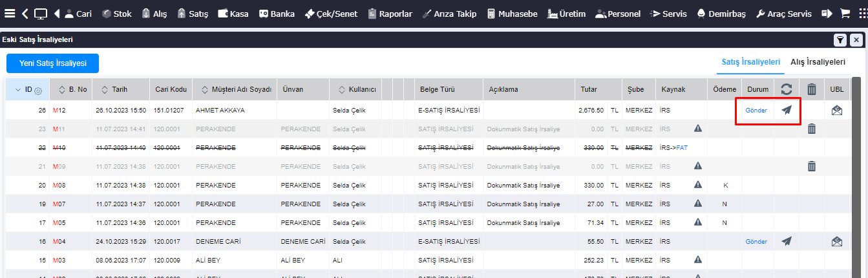Open UBL envelope icon for row M12
Image resolution: width=868 pixels, height=278 pixels.
tap(837, 111)
